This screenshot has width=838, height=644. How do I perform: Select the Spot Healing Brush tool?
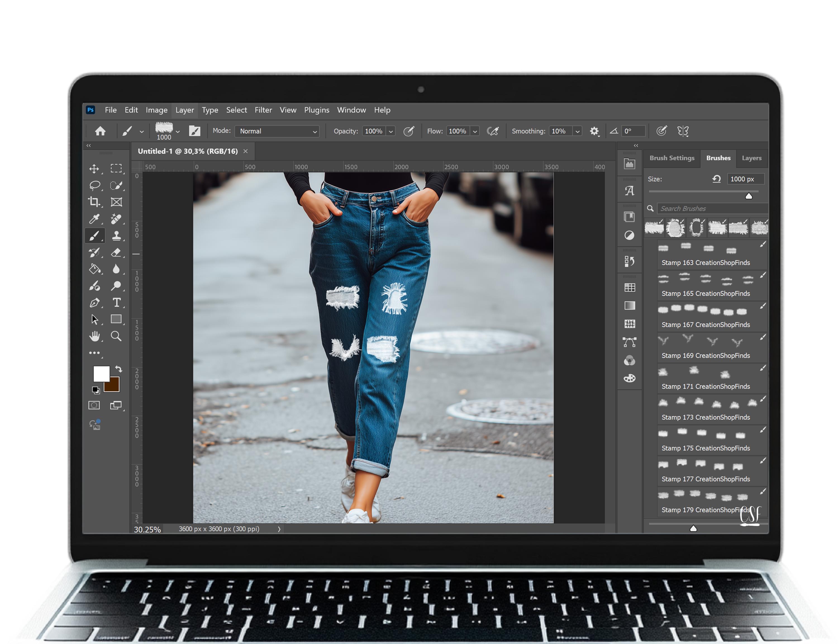point(116,219)
